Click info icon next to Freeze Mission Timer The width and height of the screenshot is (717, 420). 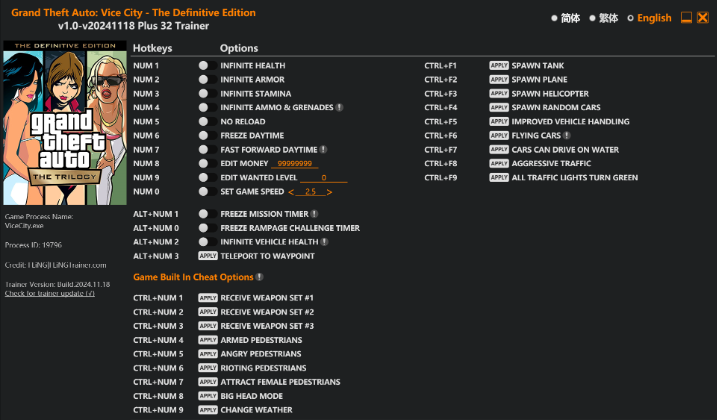(313, 214)
